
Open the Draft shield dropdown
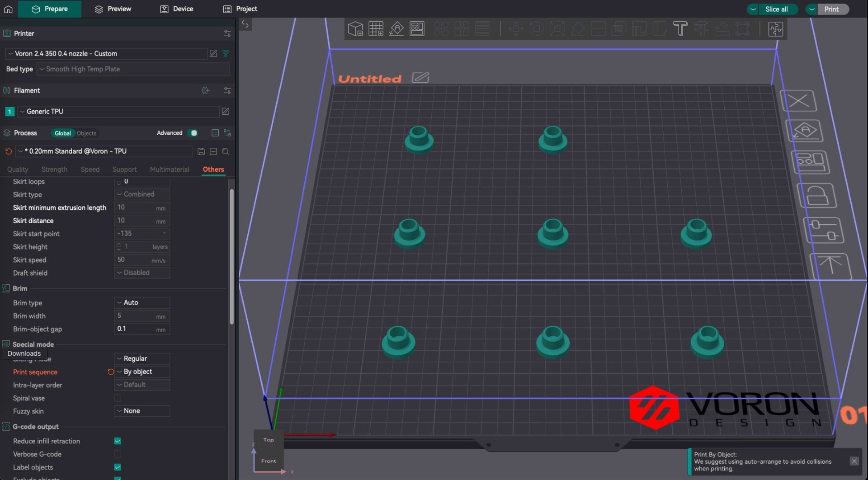[142, 273]
